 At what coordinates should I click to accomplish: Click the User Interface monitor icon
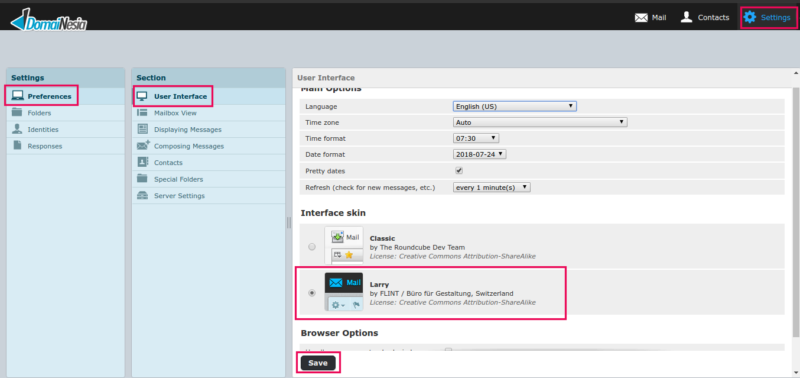click(x=142, y=96)
